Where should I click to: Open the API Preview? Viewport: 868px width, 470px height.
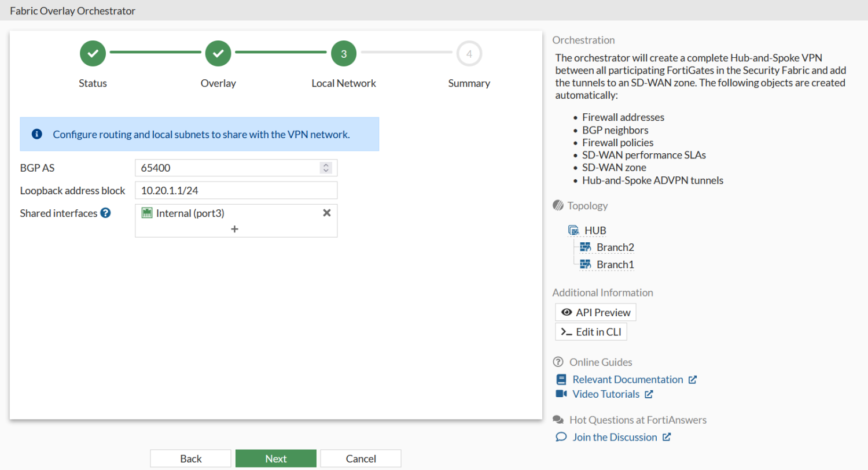coord(595,312)
